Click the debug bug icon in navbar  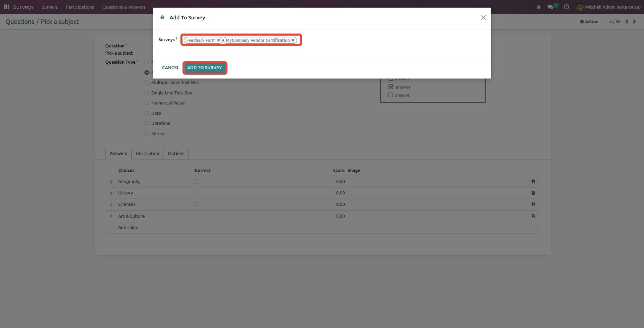pyautogui.click(x=539, y=7)
